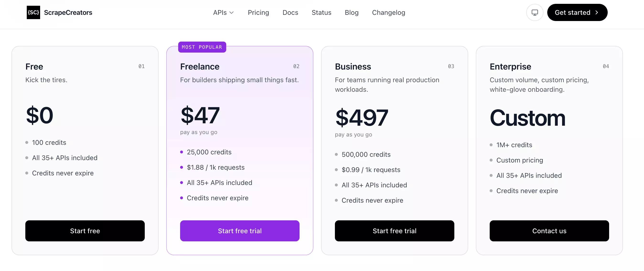Click the $47 price
Screen dimensions: 644x271
pos(200,115)
